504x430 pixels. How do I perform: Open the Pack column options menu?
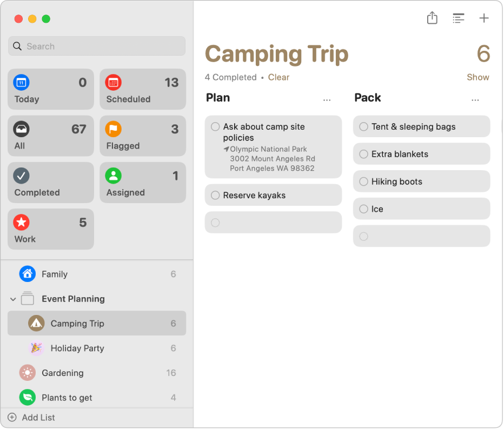pos(475,100)
